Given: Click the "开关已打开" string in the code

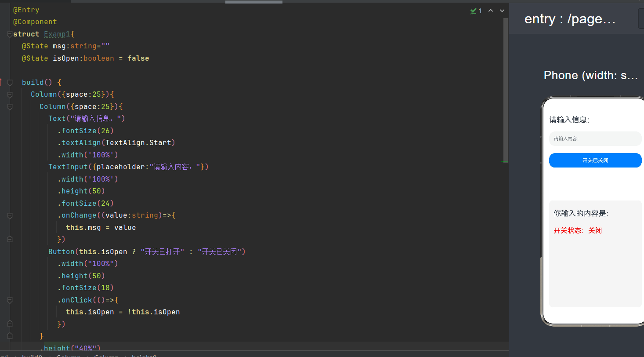Looking at the screenshot, I should click(x=162, y=252).
